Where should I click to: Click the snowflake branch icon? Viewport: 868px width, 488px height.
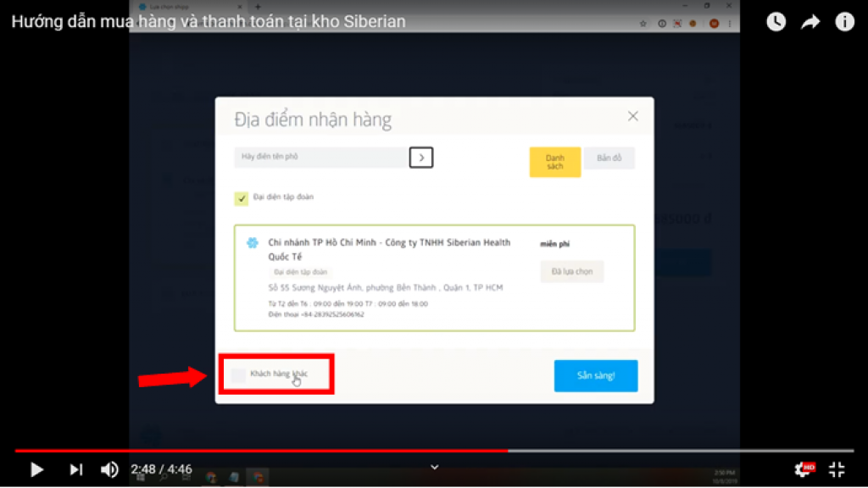[252, 243]
